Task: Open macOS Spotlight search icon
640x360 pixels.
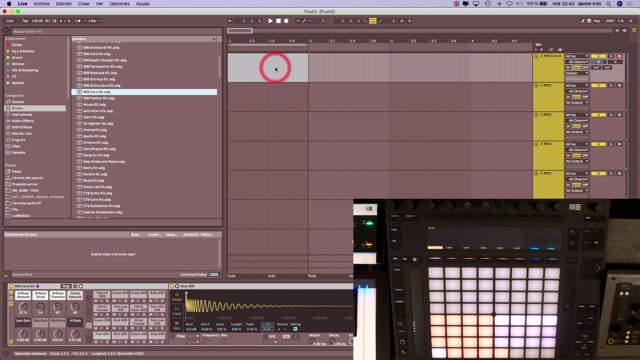Action: pyautogui.click(x=609, y=4)
